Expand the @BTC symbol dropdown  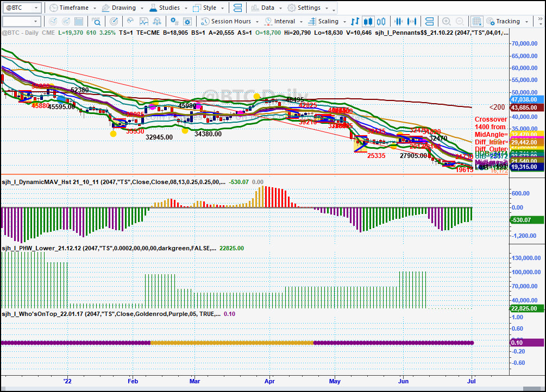pos(36,8)
